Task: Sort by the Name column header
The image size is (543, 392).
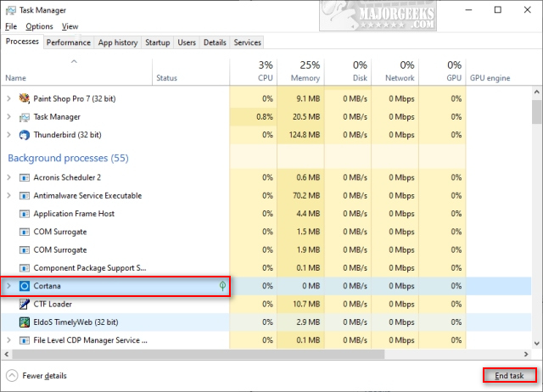Action: (x=76, y=72)
